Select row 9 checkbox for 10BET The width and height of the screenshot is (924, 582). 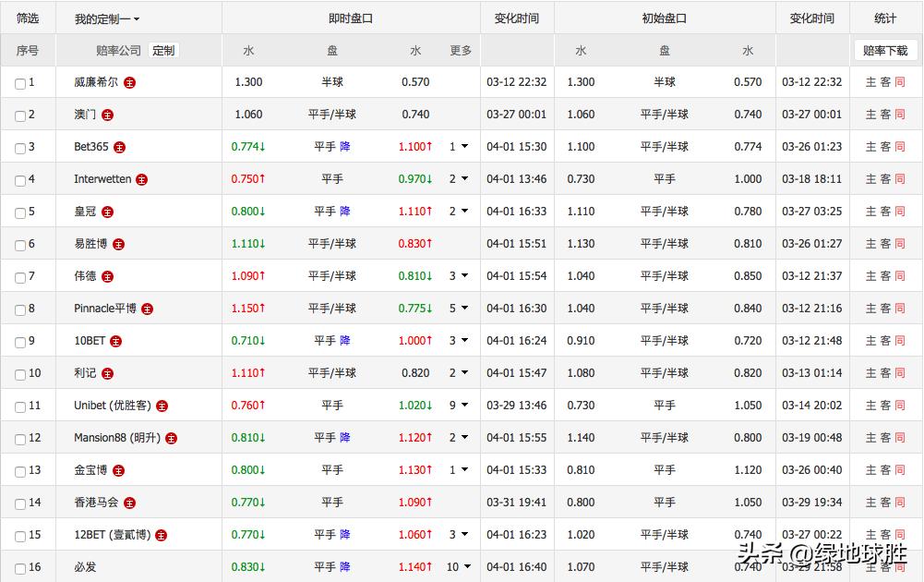pyautogui.click(x=20, y=343)
